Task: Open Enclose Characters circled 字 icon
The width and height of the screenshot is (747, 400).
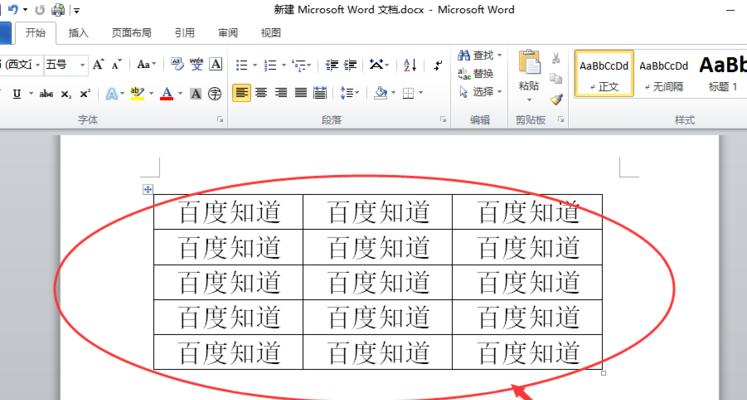Action: [x=215, y=94]
